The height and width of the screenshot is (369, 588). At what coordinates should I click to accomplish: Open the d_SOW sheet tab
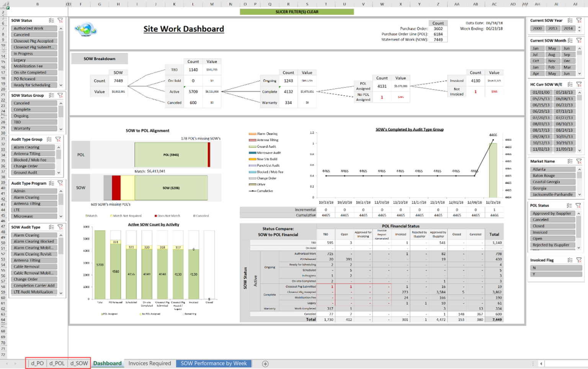coord(79,363)
